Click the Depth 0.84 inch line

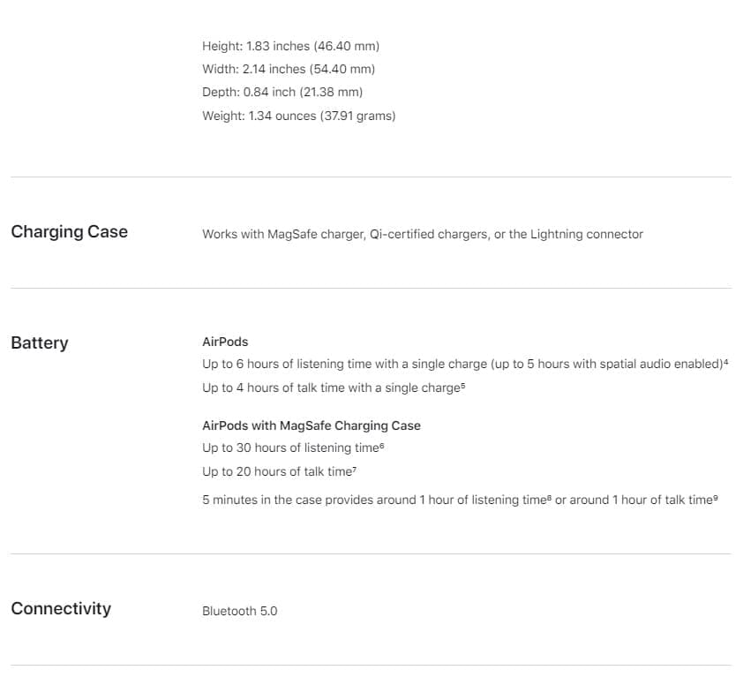282,92
